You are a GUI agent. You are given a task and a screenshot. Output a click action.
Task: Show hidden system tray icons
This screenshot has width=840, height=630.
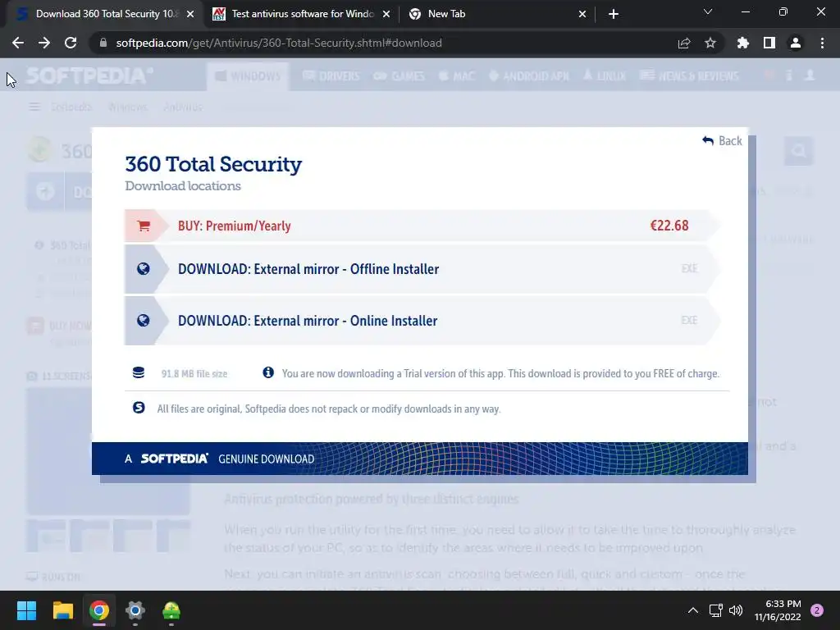point(692,610)
